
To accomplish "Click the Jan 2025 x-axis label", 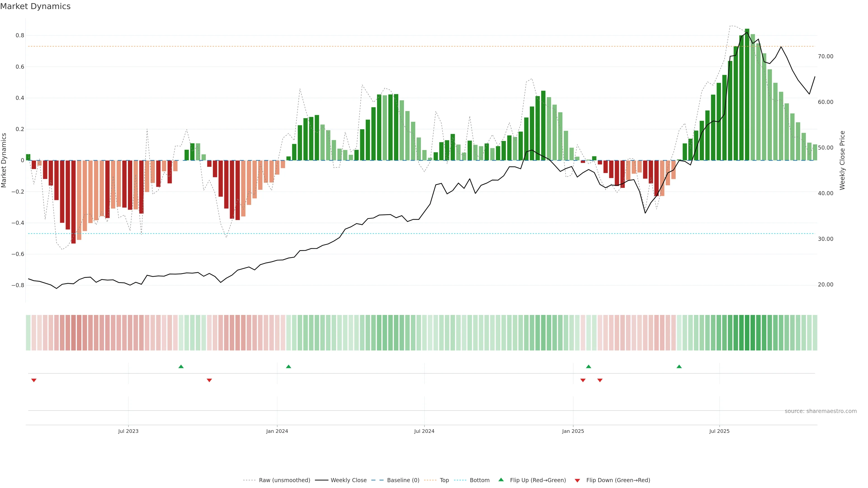I will point(573,431).
